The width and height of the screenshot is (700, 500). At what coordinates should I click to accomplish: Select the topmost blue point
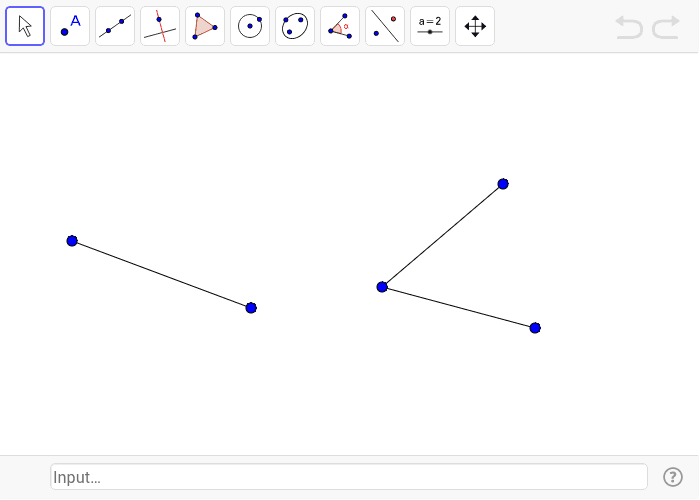point(503,184)
